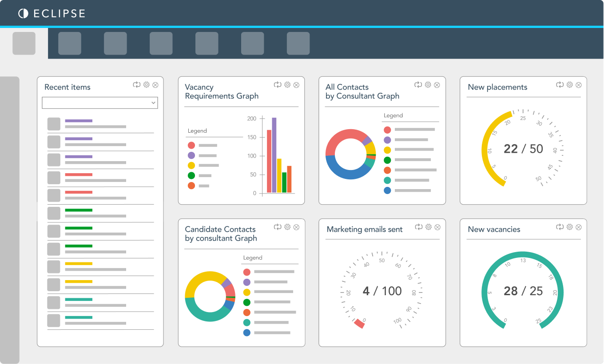
Task: Refresh the New placements widget
Action: [x=560, y=85]
